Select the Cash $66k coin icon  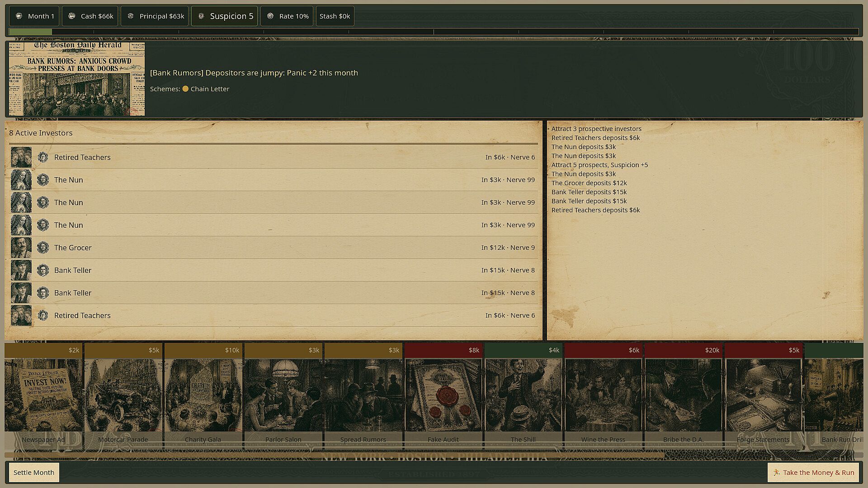tap(71, 16)
